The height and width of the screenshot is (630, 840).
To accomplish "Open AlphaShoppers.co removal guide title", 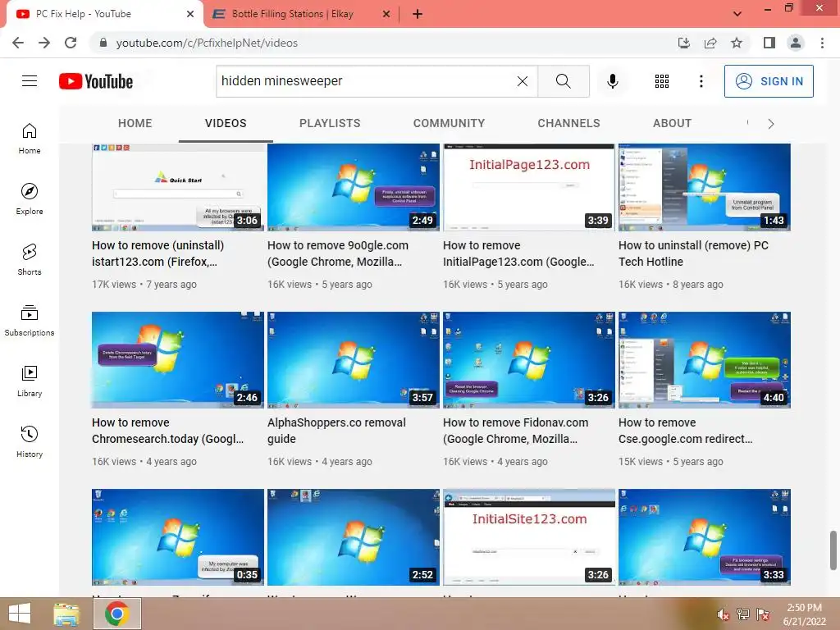I will click(x=336, y=431).
